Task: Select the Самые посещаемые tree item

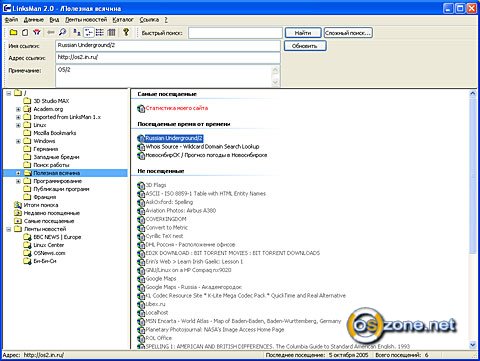Action: [49, 221]
